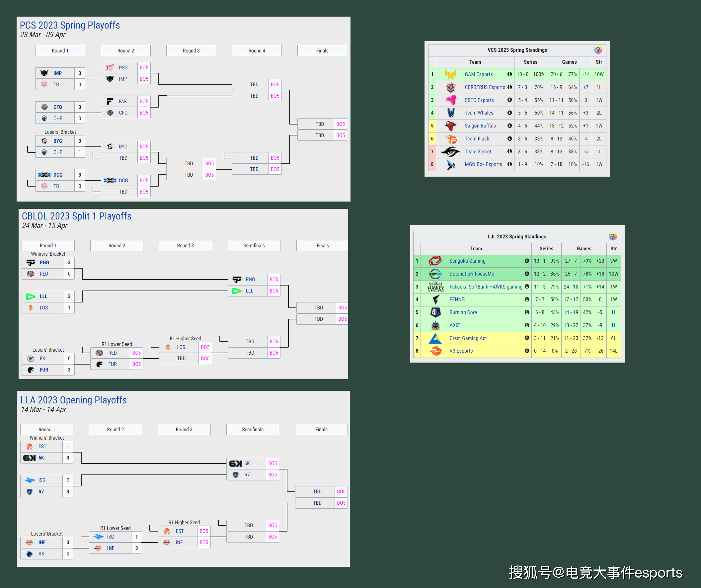The width and height of the screenshot is (701, 588).
Task: Click info icon beside CERBERUS Esports
Action: (509, 87)
